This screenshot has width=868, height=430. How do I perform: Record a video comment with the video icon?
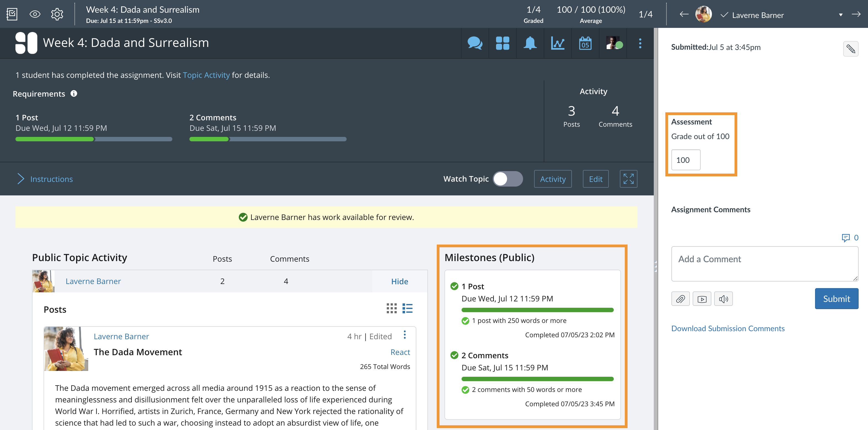tap(702, 298)
